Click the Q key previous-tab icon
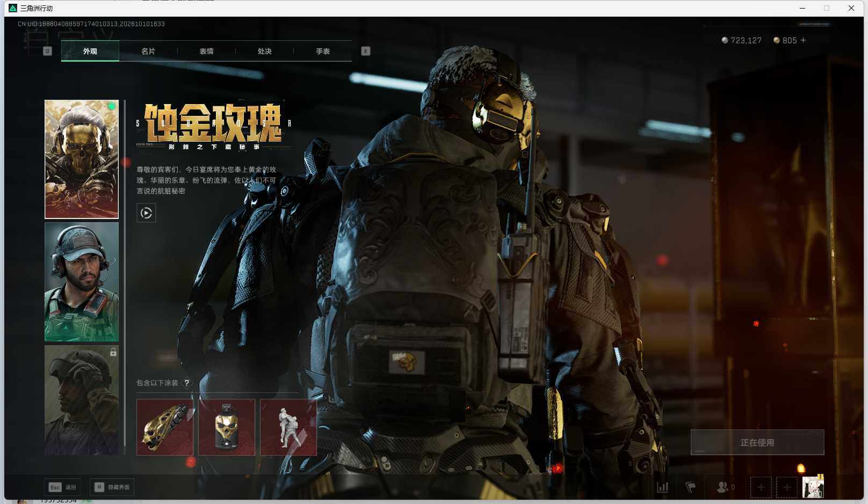This screenshot has height=504, width=868. [x=47, y=51]
